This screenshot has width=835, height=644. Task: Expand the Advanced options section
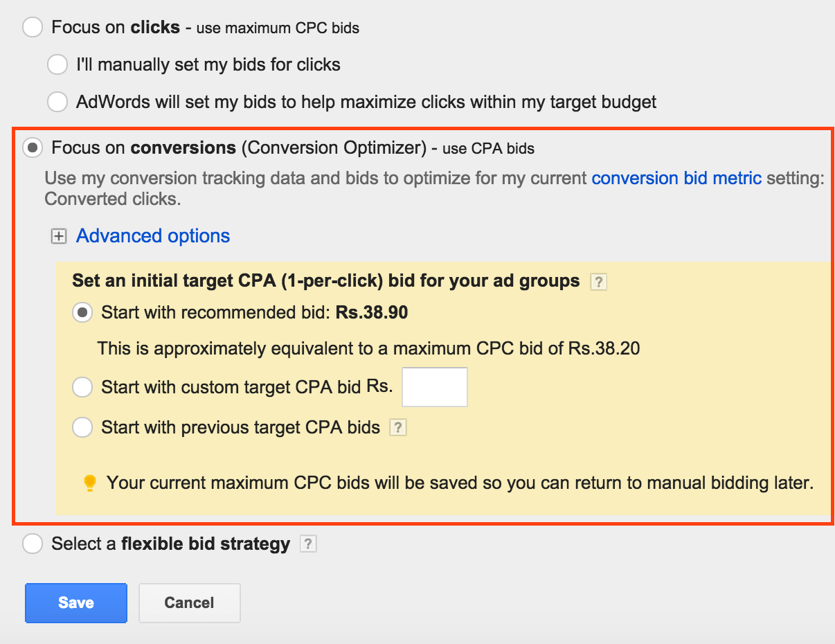(x=152, y=236)
